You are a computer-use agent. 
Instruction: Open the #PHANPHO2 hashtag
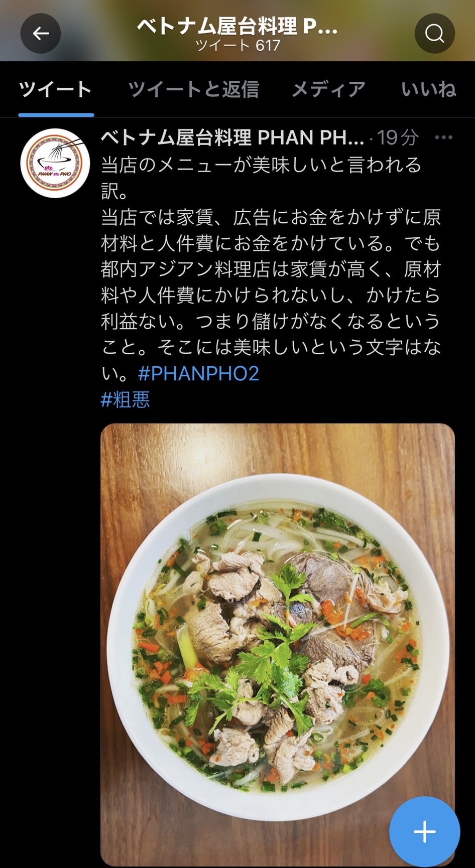(x=199, y=373)
